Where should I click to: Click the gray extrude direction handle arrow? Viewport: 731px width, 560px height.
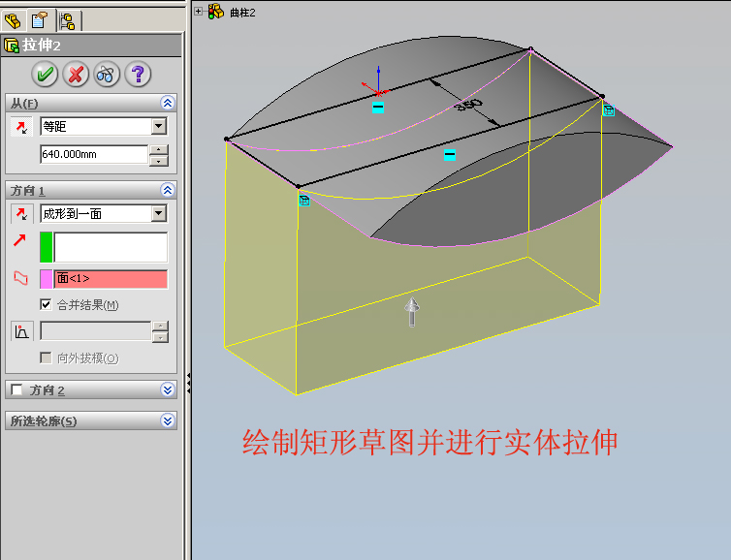pos(412,312)
